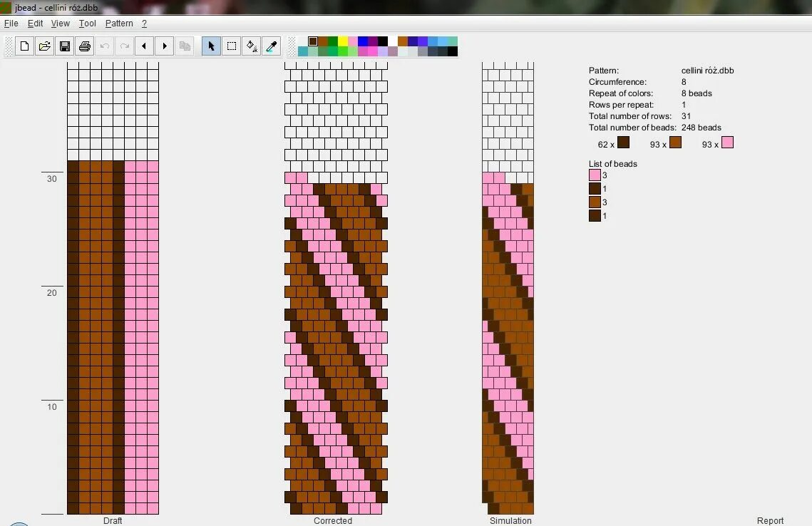Pick the teal swatch at bottom-row start
The height and width of the screenshot is (526, 812).
(x=303, y=51)
